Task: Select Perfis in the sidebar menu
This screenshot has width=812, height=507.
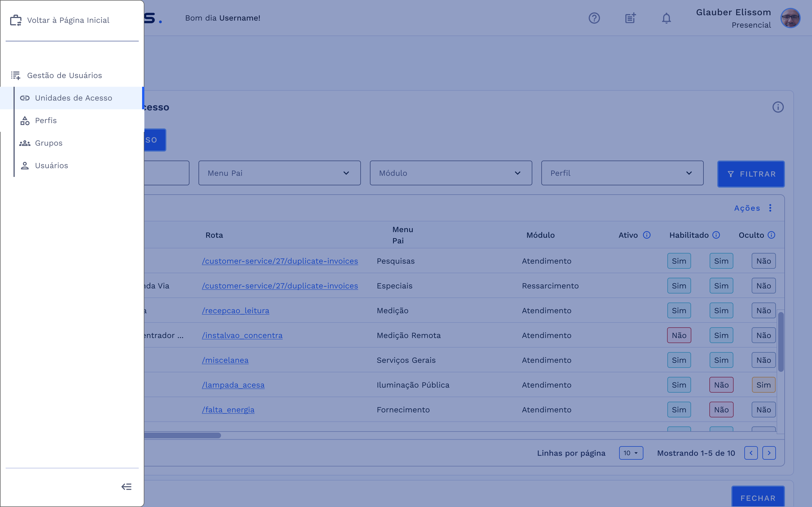Action: (x=46, y=120)
